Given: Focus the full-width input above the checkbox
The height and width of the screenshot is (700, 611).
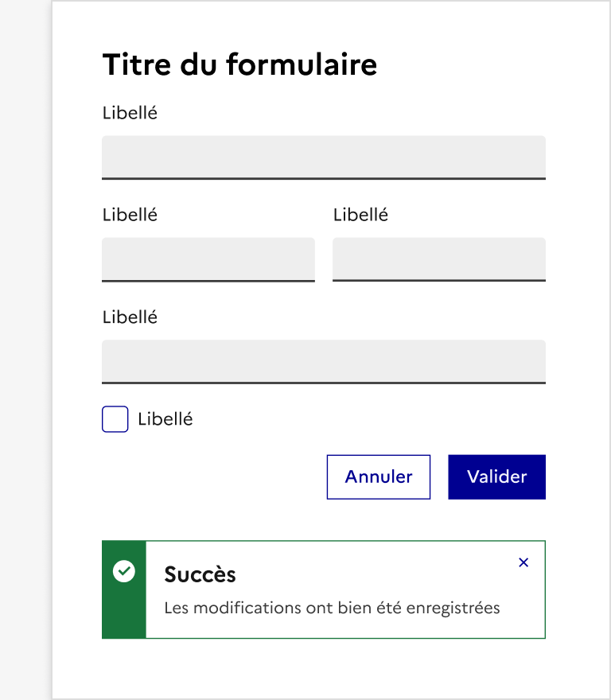Looking at the screenshot, I should pyautogui.click(x=324, y=362).
